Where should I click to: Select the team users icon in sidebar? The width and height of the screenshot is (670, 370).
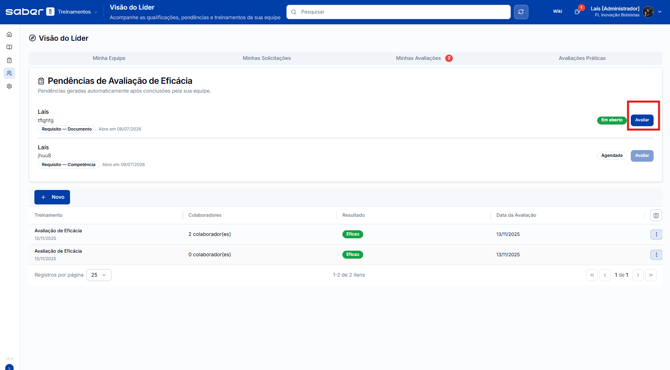click(x=9, y=73)
